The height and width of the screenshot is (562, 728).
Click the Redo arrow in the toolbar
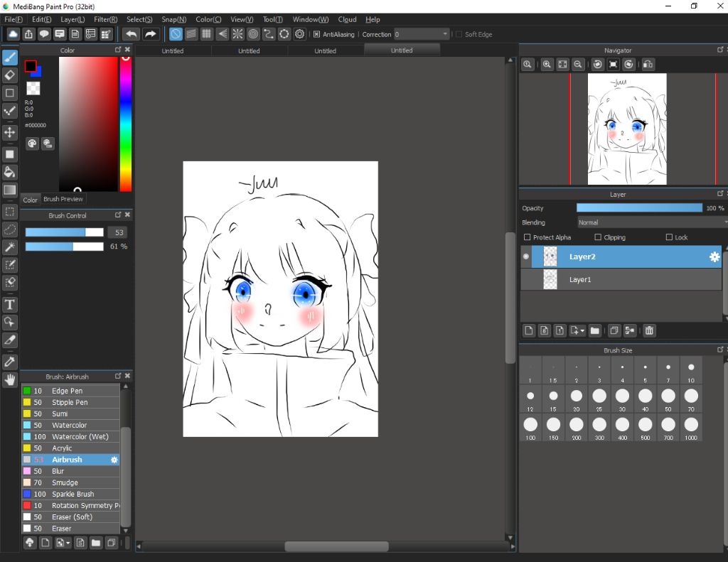(150, 34)
